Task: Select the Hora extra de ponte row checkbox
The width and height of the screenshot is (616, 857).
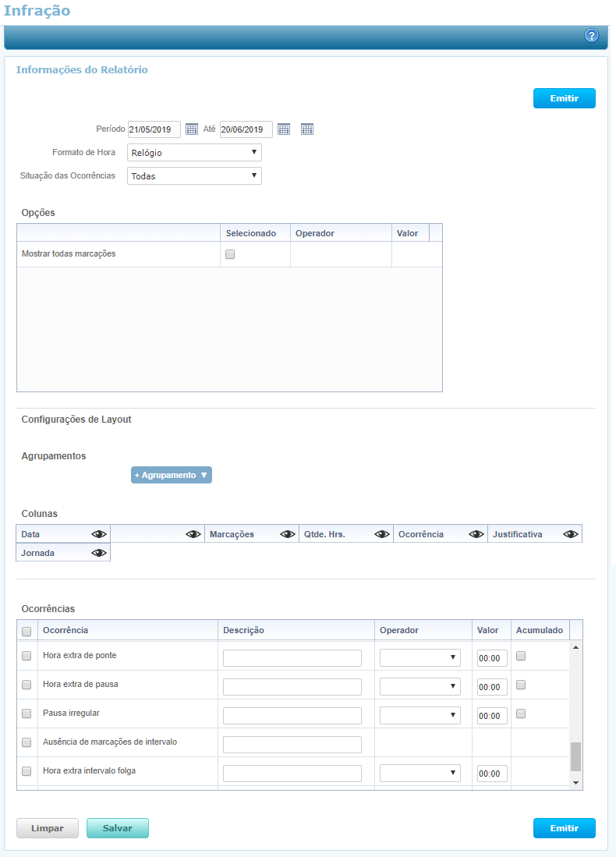Action: tap(27, 656)
